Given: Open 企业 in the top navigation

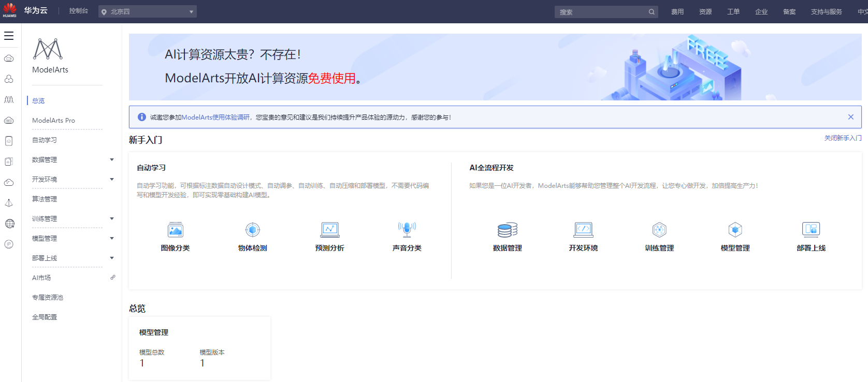Looking at the screenshot, I should coord(761,12).
